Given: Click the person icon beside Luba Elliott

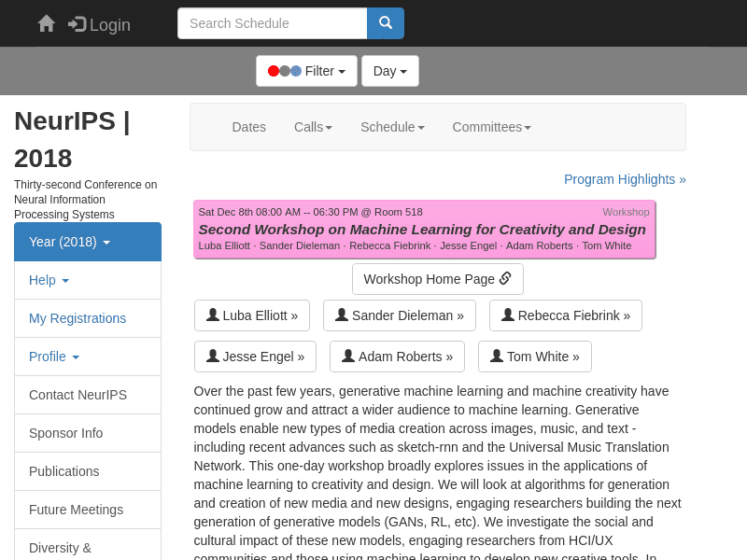Looking at the screenshot, I should click(x=213, y=315).
